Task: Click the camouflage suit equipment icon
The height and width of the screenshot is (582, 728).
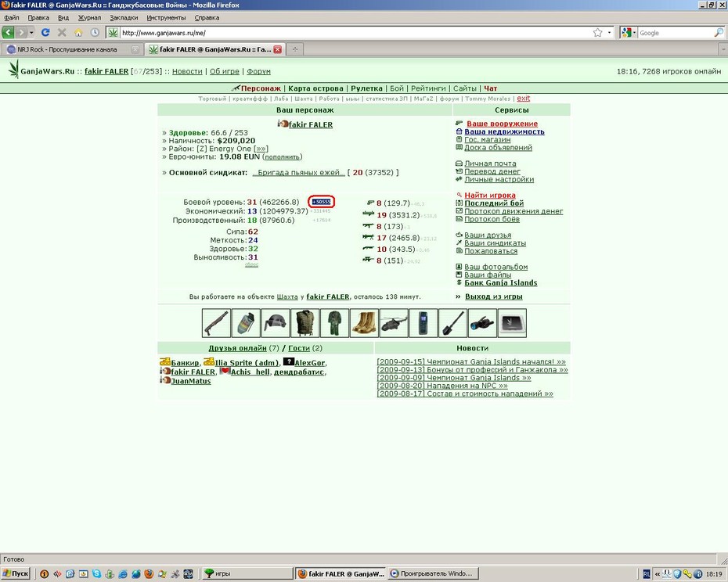Action: click(x=334, y=323)
